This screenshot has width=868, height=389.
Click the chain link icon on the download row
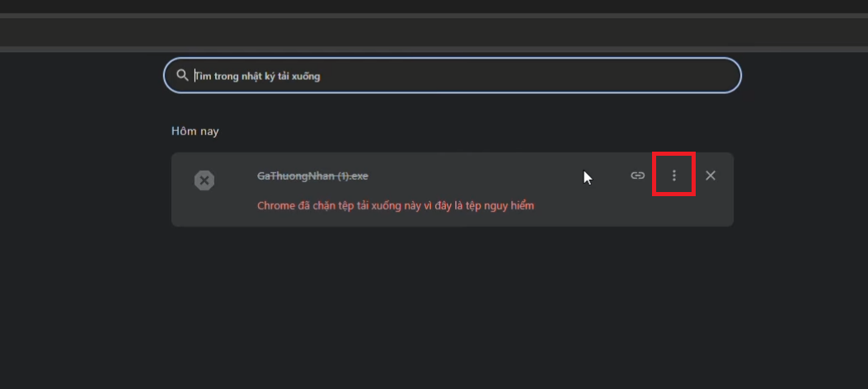(x=637, y=176)
